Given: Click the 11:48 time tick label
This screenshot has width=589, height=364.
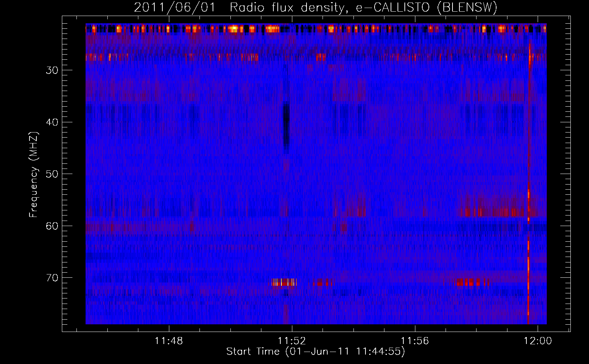Looking at the screenshot, I should pyautogui.click(x=169, y=341).
